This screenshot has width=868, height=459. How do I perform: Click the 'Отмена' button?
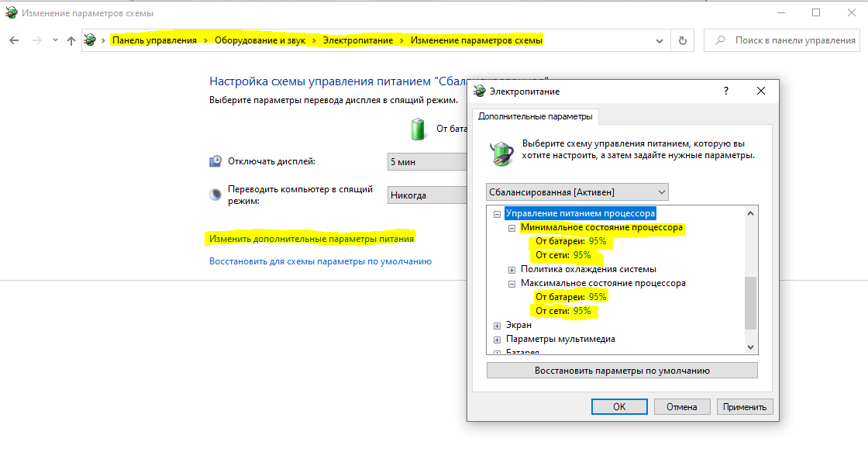pyautogui.click(x=682, y=406)
